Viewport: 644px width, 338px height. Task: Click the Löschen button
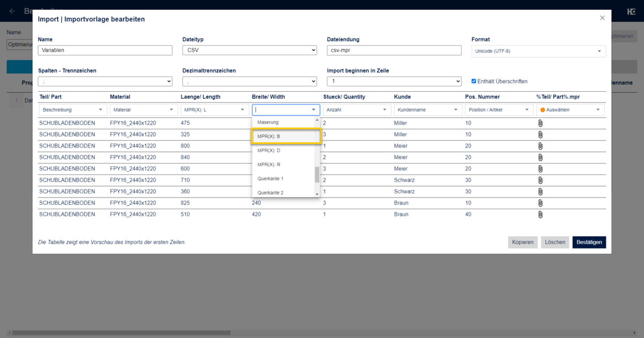point(554,242)
